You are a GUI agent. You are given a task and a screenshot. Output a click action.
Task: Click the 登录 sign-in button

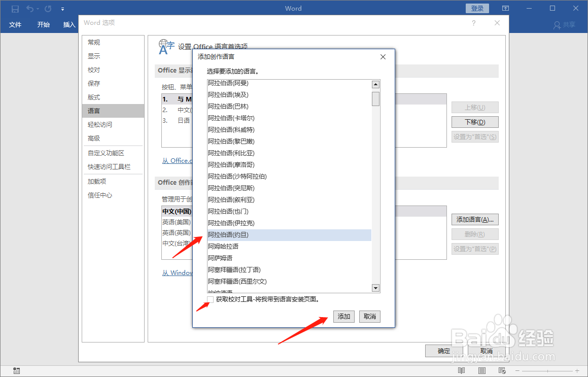click(477, 8)
